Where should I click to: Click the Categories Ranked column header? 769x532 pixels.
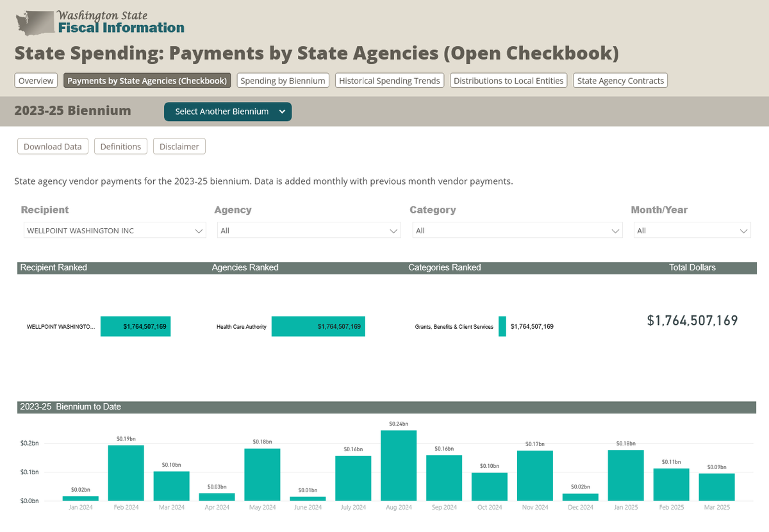point(445,267)
